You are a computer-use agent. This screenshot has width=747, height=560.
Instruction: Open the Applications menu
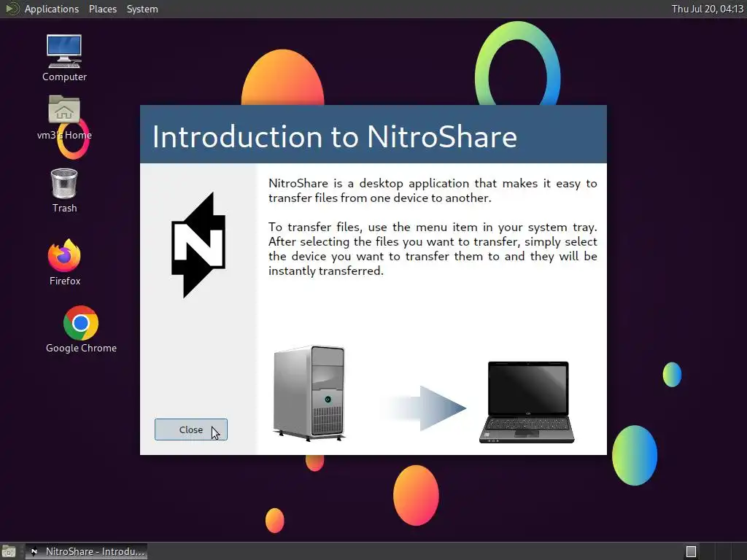pos(52,9)
